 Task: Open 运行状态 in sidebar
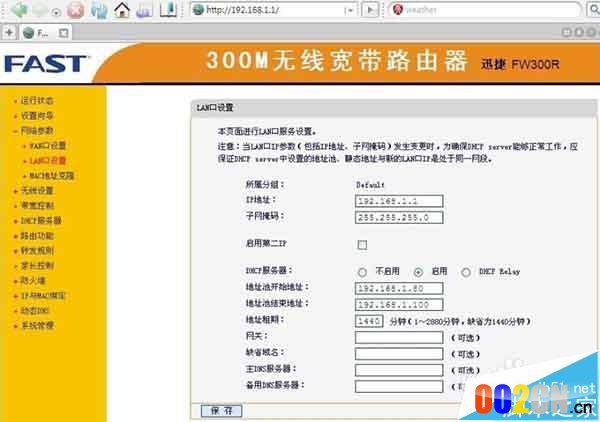[x=37, y=101]
